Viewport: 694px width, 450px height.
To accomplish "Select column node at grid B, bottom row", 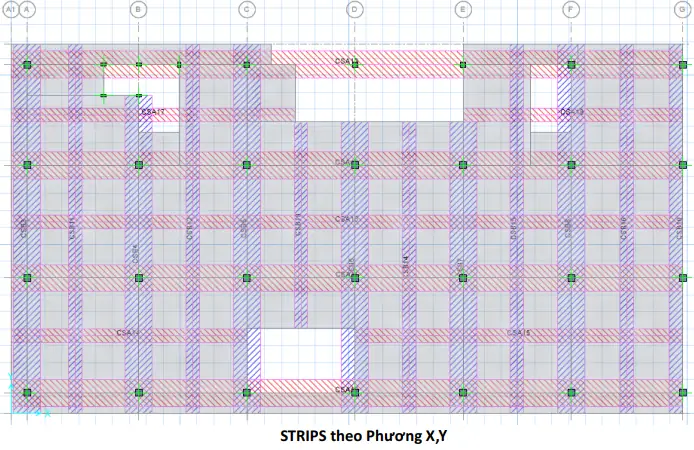I will tap(139, 392).
